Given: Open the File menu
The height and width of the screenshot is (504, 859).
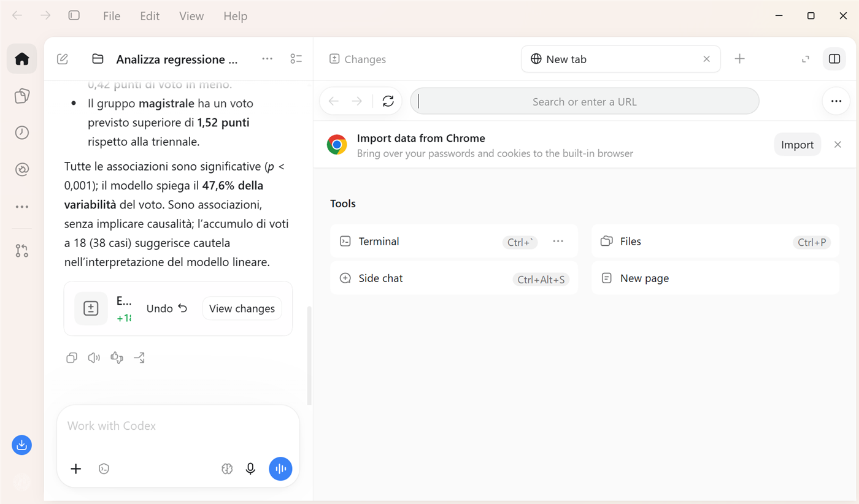Looking at the screenshot, I should tap(112, 17).
